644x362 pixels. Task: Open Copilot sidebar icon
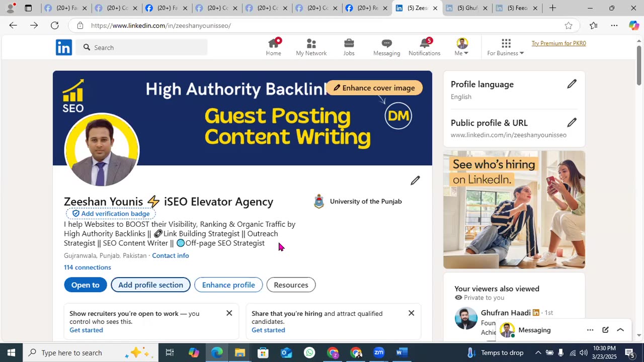pos(634,26)
